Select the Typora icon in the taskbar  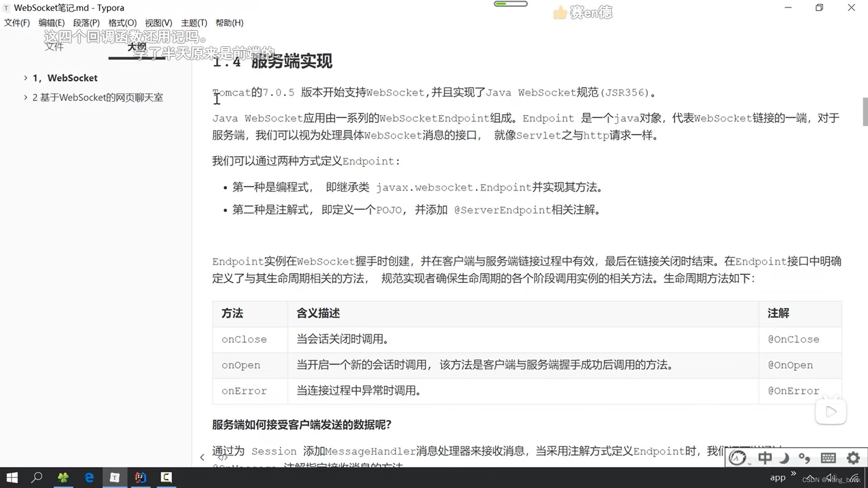click(x=115, y=478)
